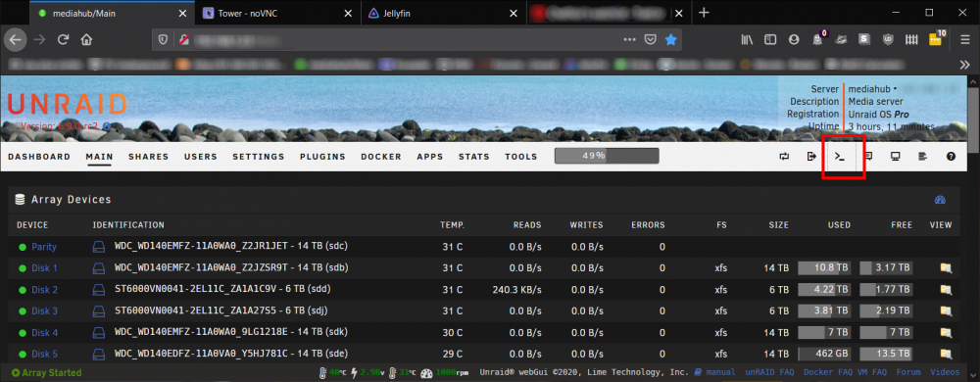Browse Disk 1 contents via View folder icon

pyautogui.click(x=946, y=268)
